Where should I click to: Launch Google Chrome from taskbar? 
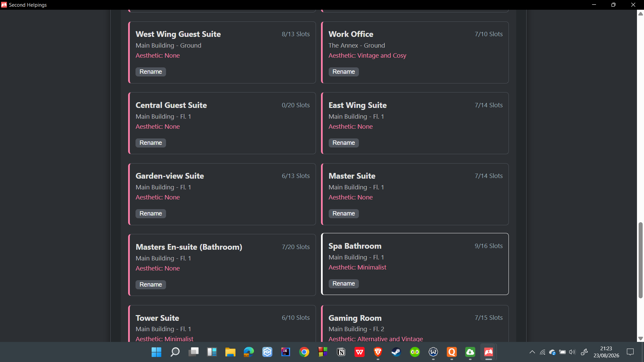(304, 352)
